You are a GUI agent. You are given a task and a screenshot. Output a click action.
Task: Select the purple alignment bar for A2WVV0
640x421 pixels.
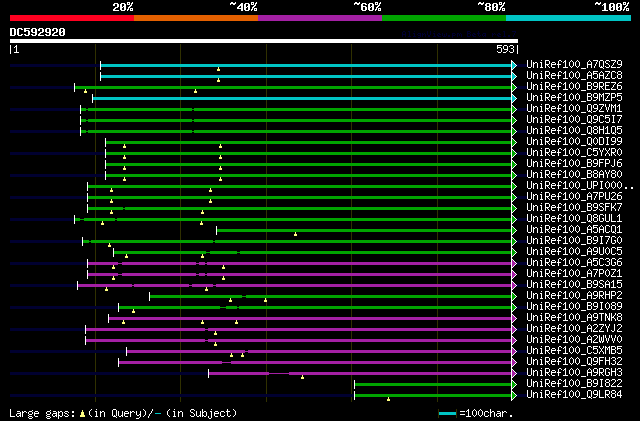[298, 341]
